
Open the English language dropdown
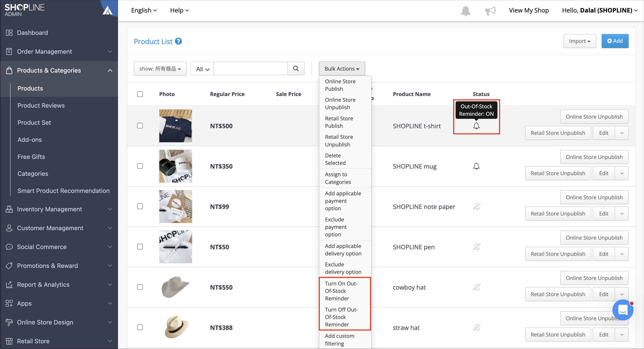point(144,10)
